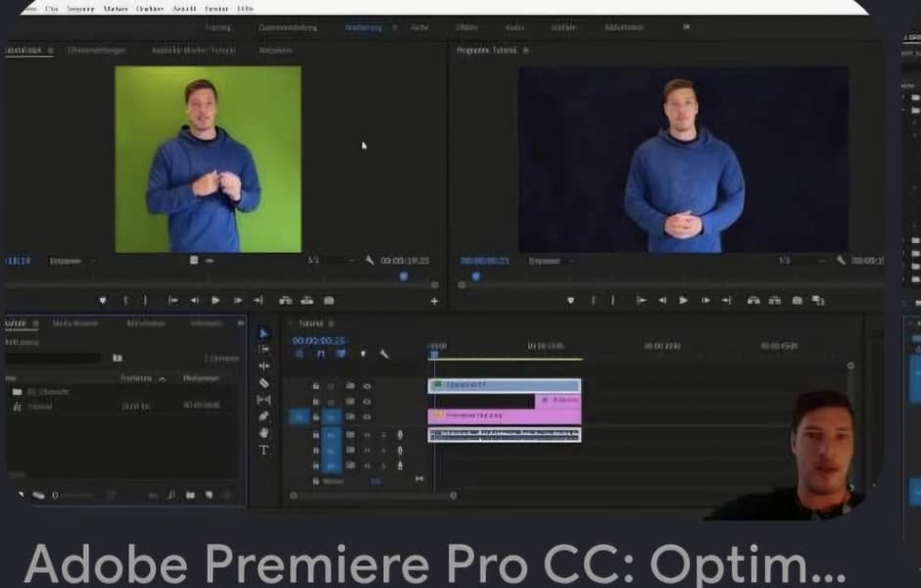Toggle eye visibility of top video track

click(x=367, y=386)
